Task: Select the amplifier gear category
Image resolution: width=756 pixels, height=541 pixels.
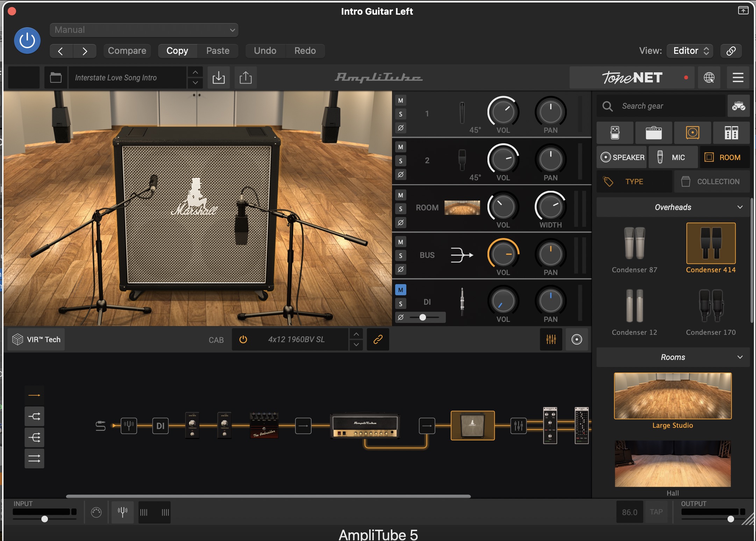Action: coord(654,133)
